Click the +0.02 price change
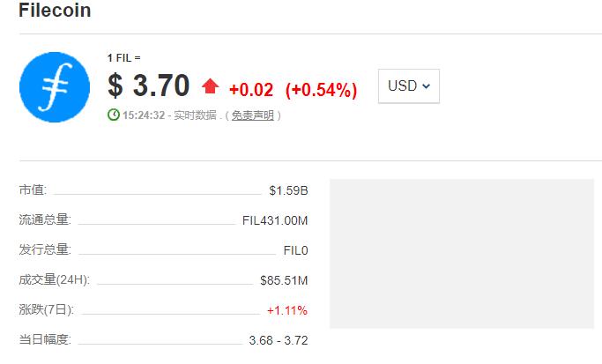Screen dimensions: 602x364 250,89
